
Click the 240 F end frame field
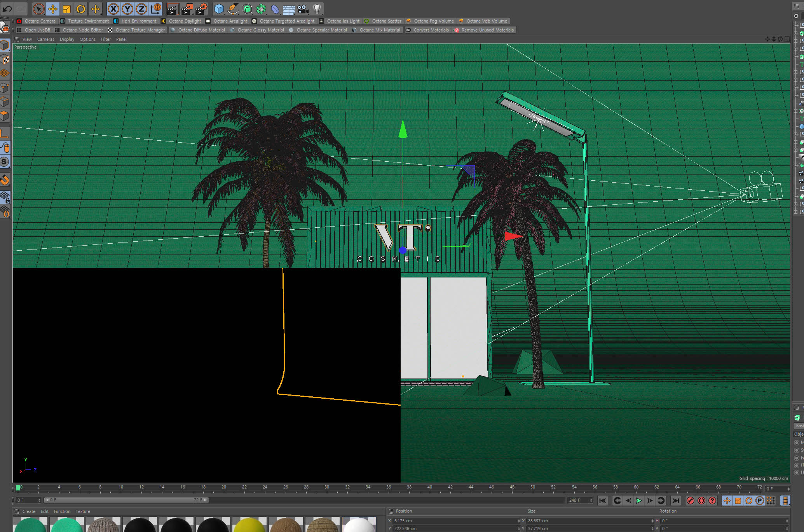pos(581,500)
